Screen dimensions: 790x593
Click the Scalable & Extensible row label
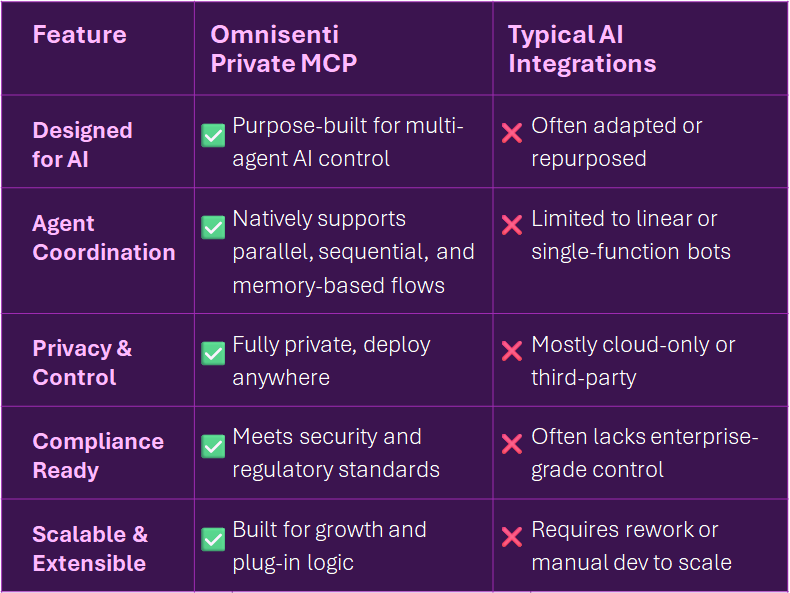point(90,548)
